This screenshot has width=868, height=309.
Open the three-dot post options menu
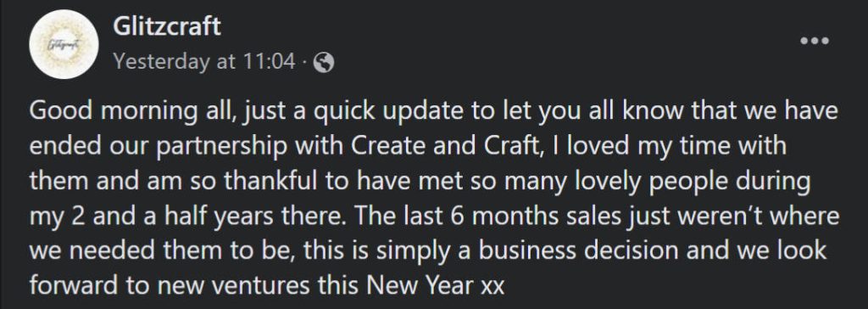815,41
